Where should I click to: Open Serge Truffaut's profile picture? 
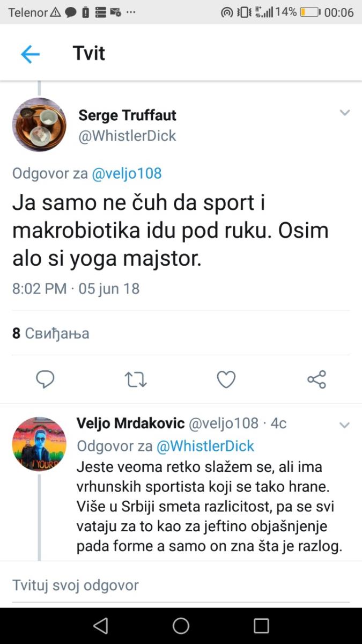pyautogui.click(x=39, y=125)
